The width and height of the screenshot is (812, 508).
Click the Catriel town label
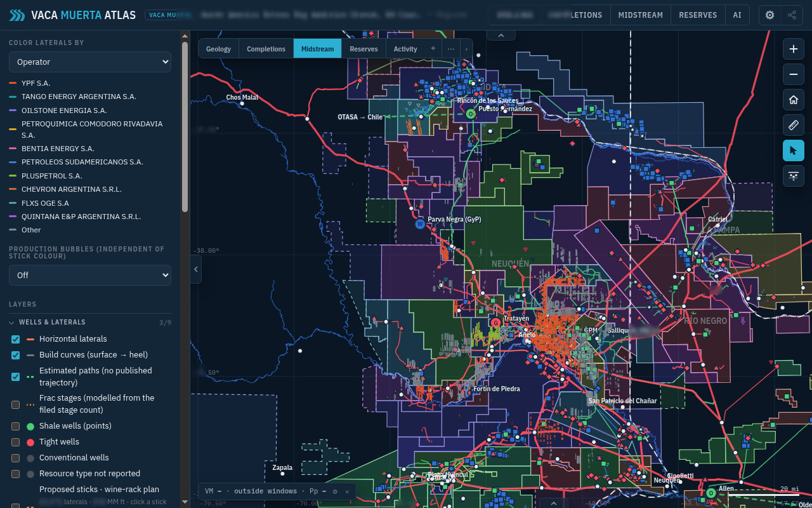(x=718, y=219)
